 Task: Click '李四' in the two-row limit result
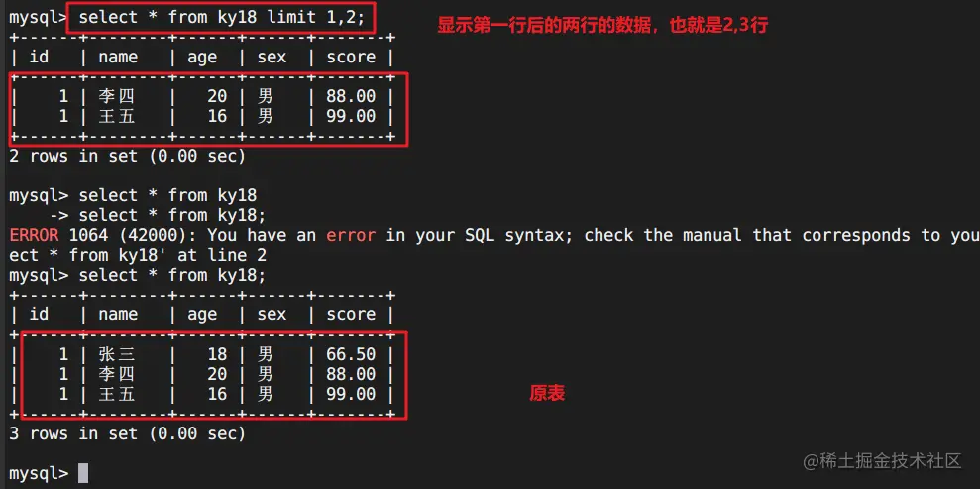[x=116, y=96]
